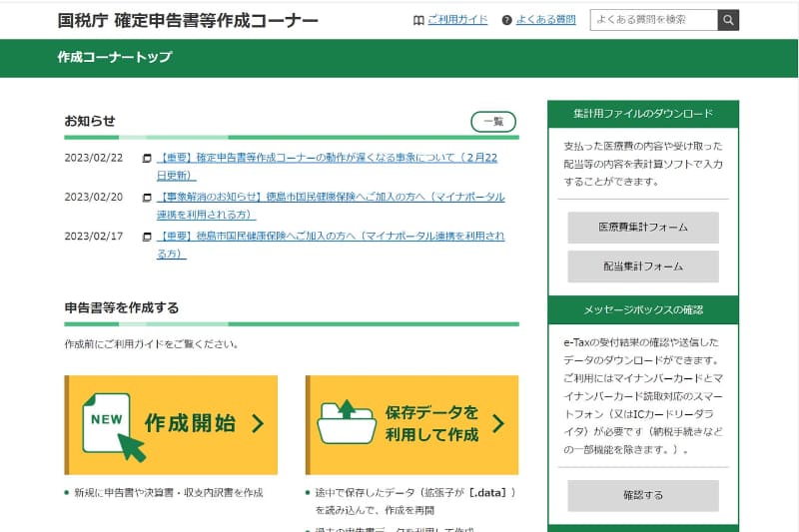This screenshot has width=799, height=532.
Task: Click the 申告書等を作成する section heading
Action: pos(122,308)
